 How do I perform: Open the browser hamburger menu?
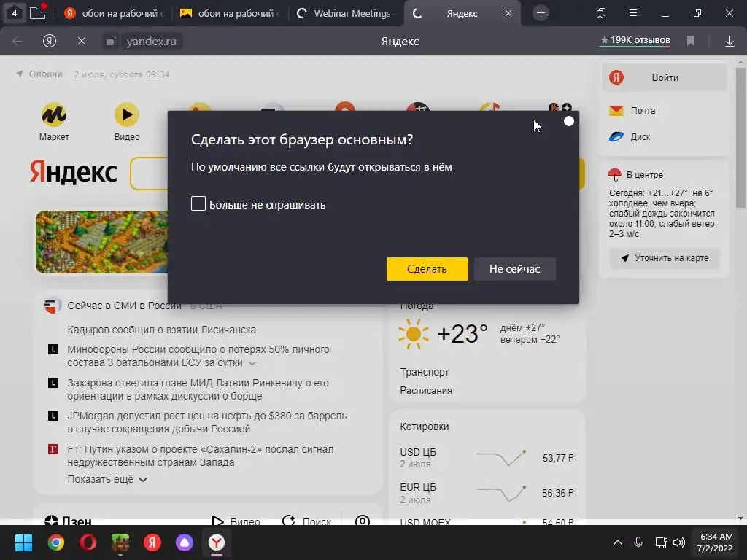(632, 13)
